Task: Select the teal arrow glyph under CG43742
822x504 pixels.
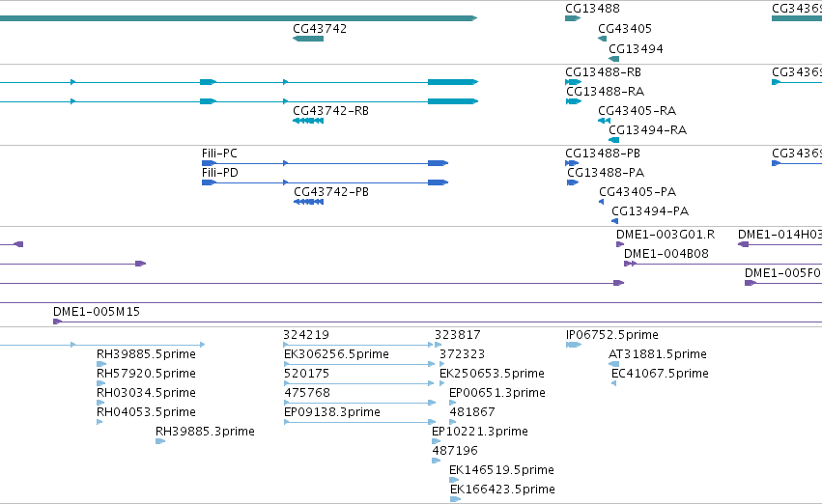Action: click(x=308, y=39)
